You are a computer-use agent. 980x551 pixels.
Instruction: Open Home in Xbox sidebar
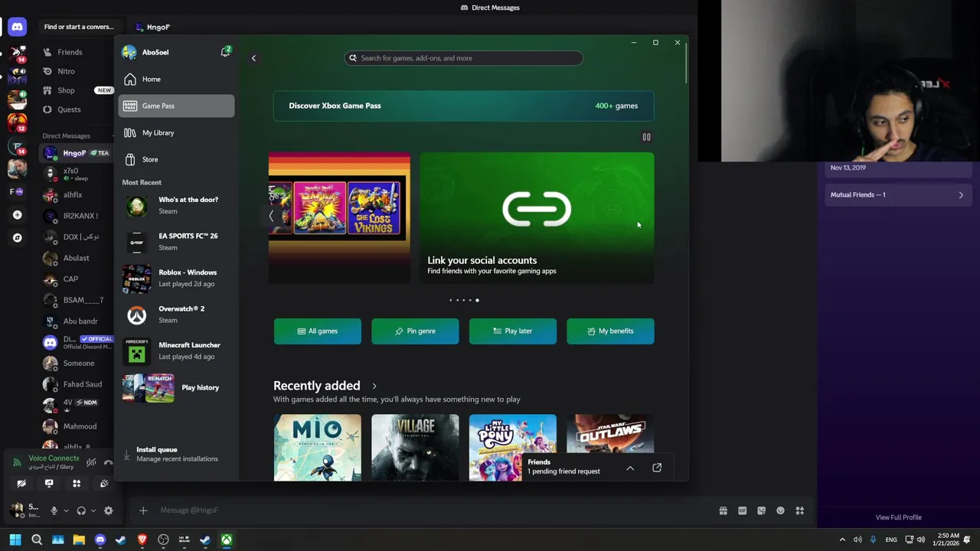(176, 79)
